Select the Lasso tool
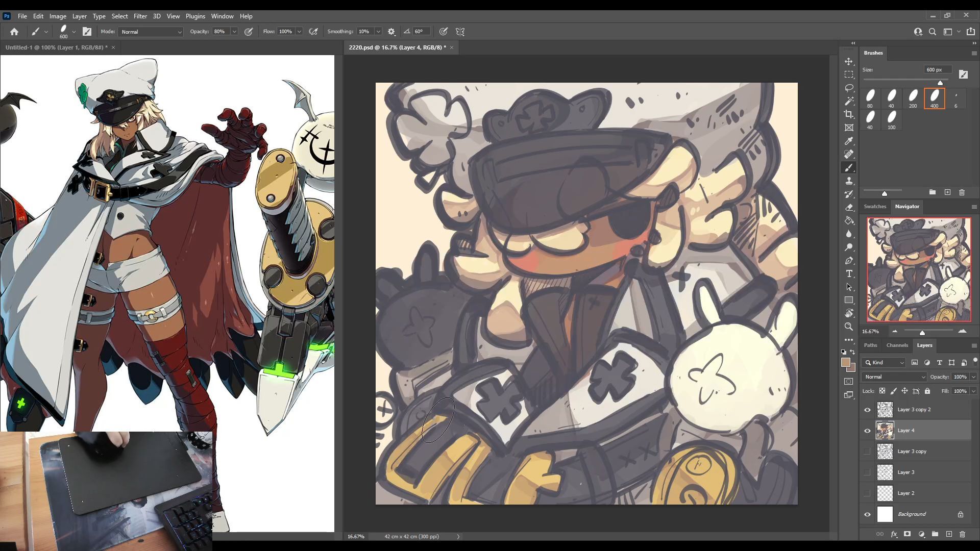Viewport: 980px width, 551px height. (x=849, y=88)
